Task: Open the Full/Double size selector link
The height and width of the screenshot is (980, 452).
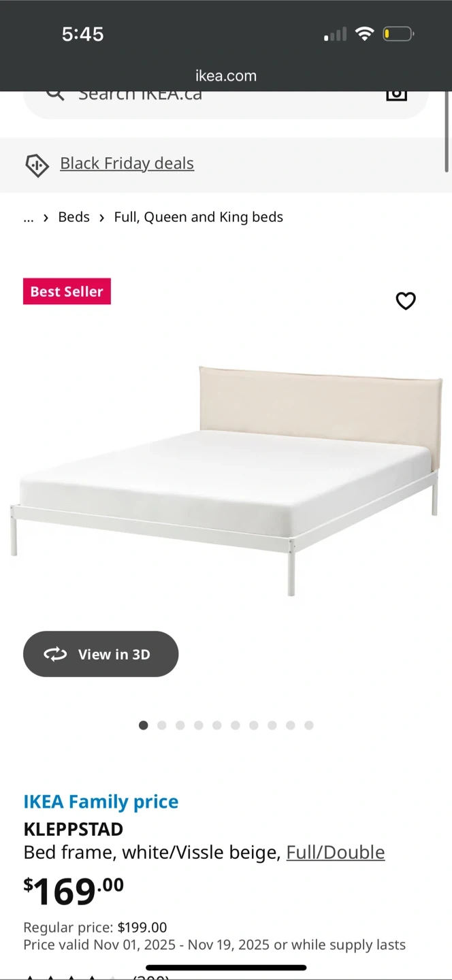Action: tap(336, 852)
